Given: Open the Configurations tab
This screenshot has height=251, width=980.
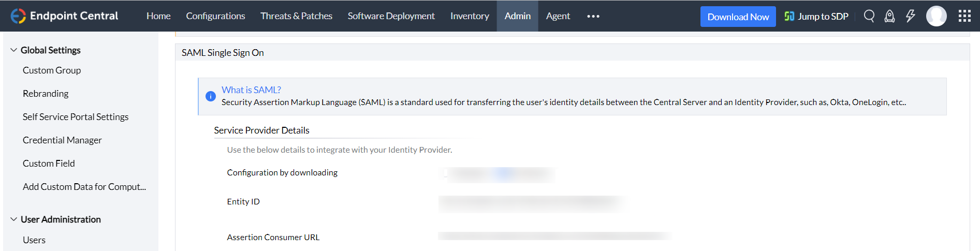Looking at the screenshot, I should coord(215,16).
